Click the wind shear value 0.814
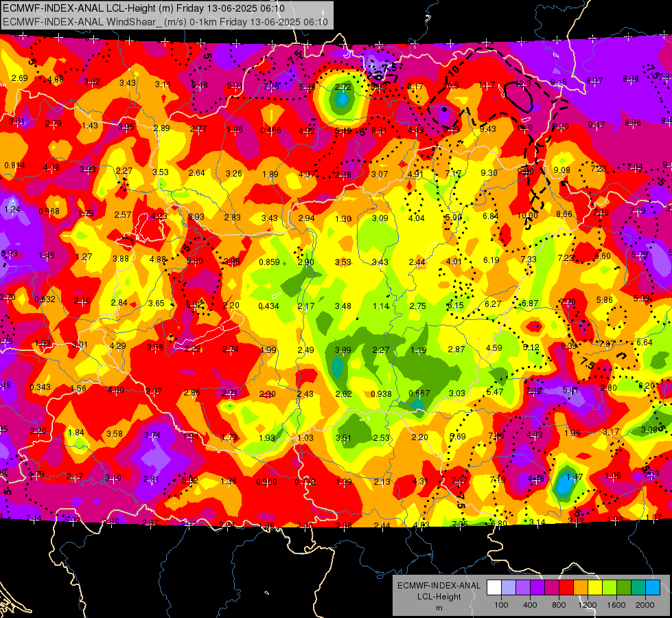This screenshot has height=618, width=672. tap(14, 165)
